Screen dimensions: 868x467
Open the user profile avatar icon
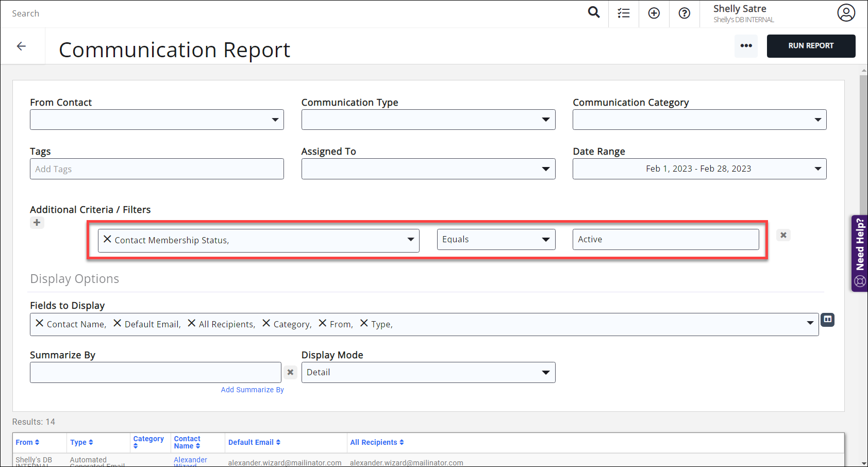tap(846, 13)
